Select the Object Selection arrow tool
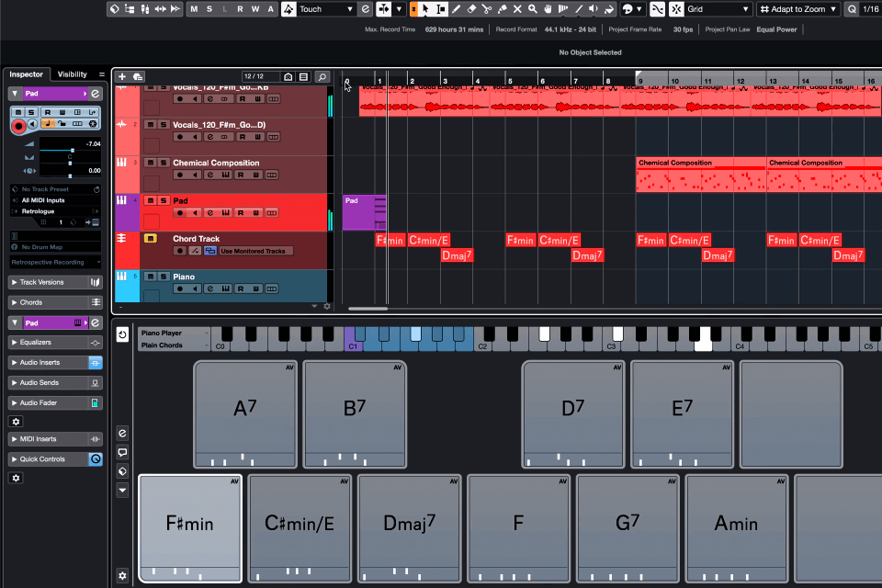The width and height of the screenshot is (882, 588). (x=425, y=9)
